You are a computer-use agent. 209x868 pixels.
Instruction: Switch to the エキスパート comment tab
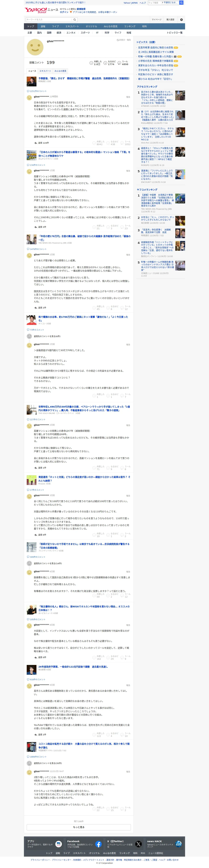click(45, 71)
